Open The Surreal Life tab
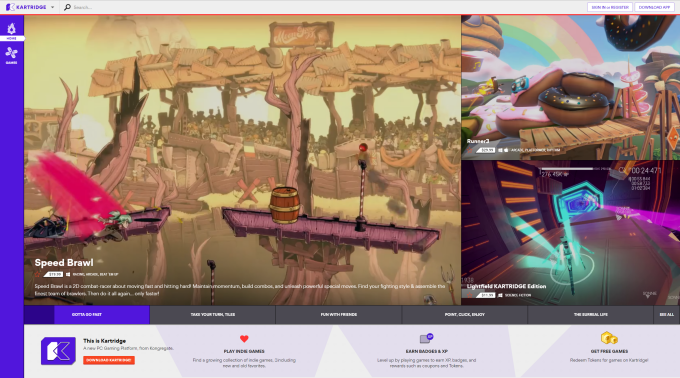 (x=590, y=315)
